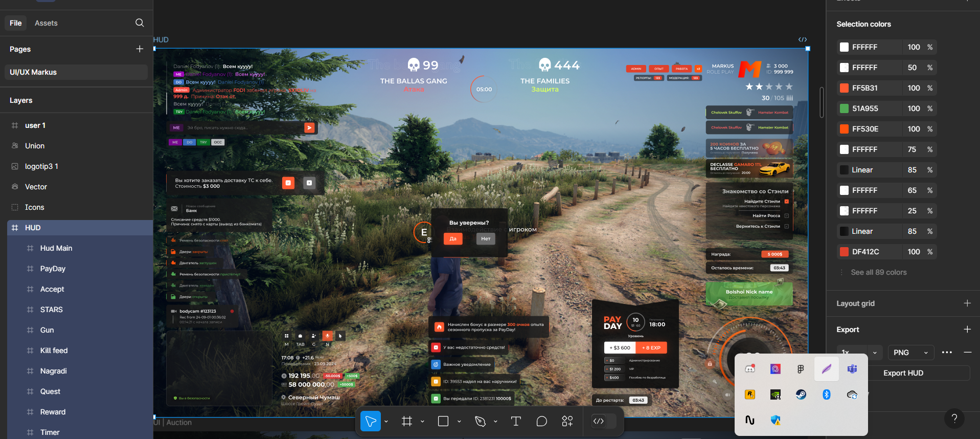Open Figma icon in the system tray
The image size is (980, 439).
pyautogui.click(x=801, y=369)
